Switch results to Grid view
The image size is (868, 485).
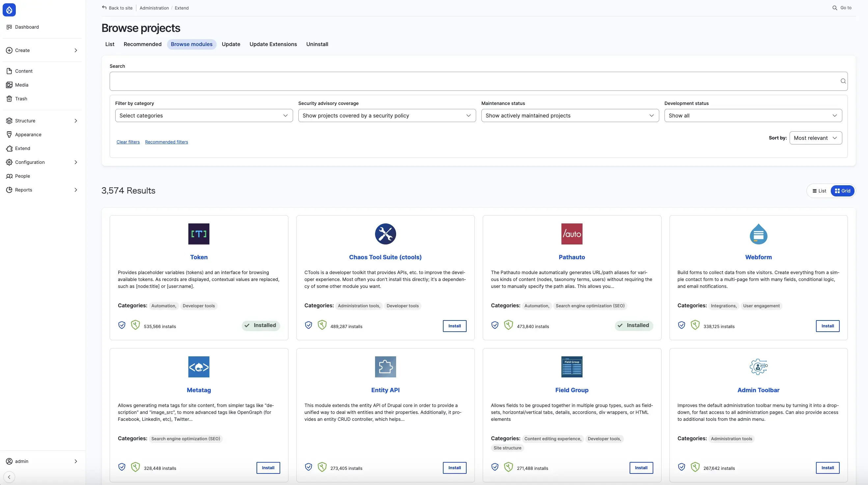coord(842,191)
